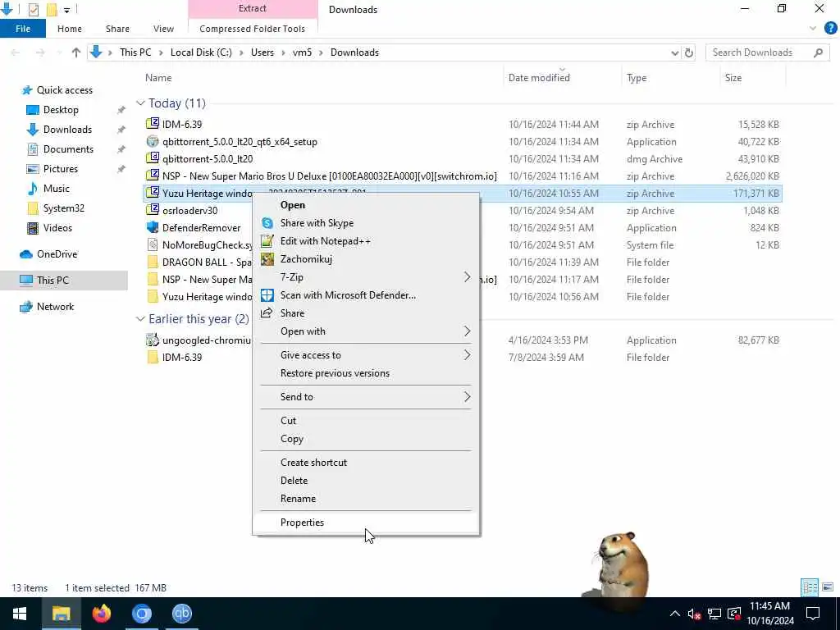Collapse the Today (11) group
Image resolution: width=840 pixels, height=630 pixels.
click(140, 103)
